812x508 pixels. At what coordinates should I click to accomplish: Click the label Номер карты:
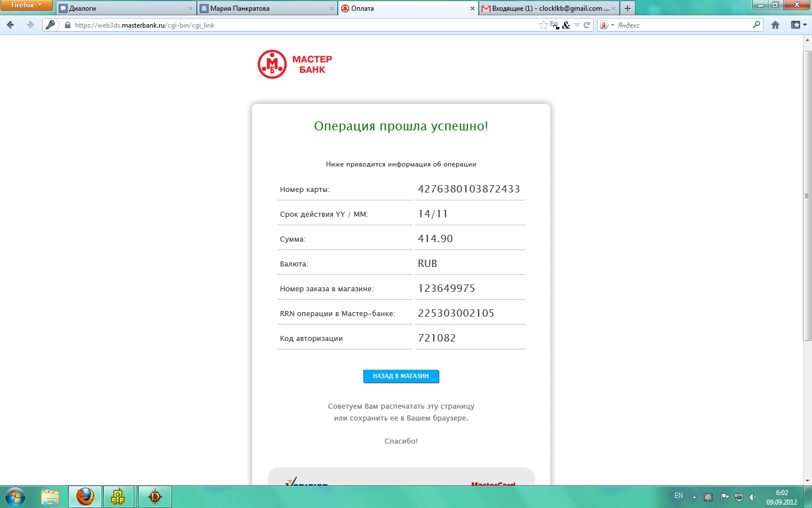(304, 190)
